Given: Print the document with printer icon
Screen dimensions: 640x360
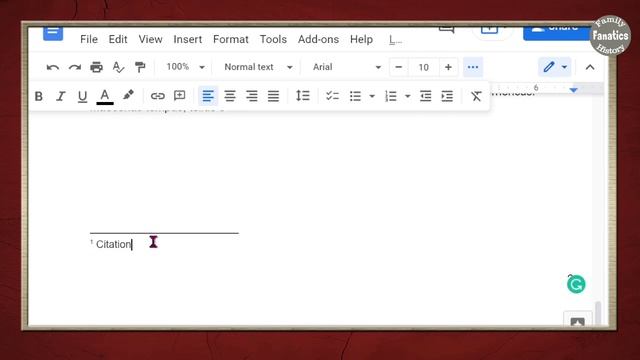Looking at the screenshot, I should [x=96, y=67].
